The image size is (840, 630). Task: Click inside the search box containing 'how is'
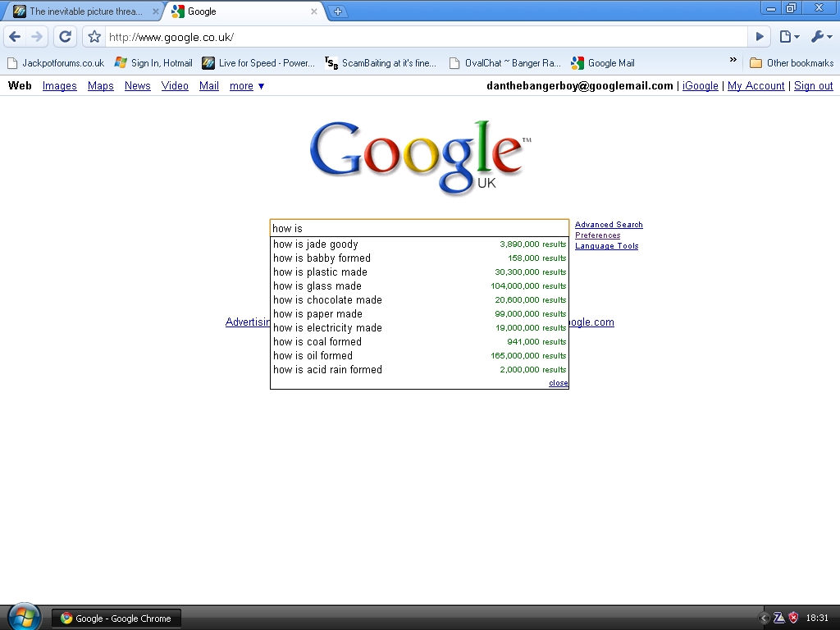tap(419, 228)
